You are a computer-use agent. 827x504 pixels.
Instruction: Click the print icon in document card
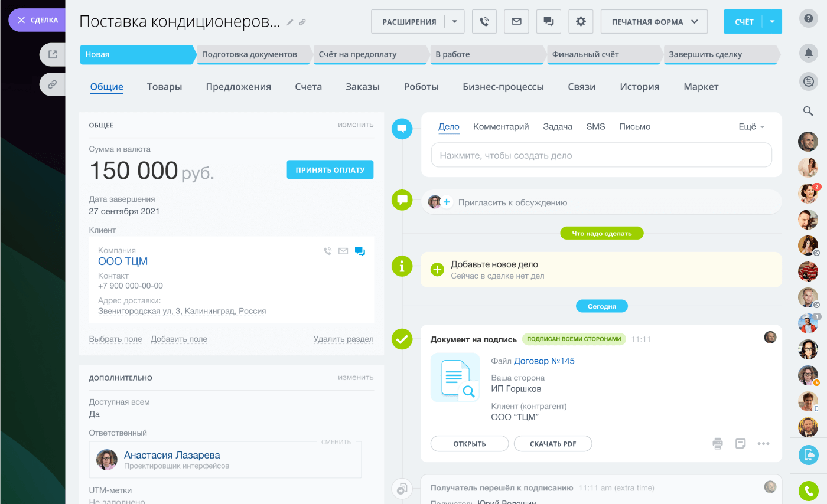pos(718,443)
